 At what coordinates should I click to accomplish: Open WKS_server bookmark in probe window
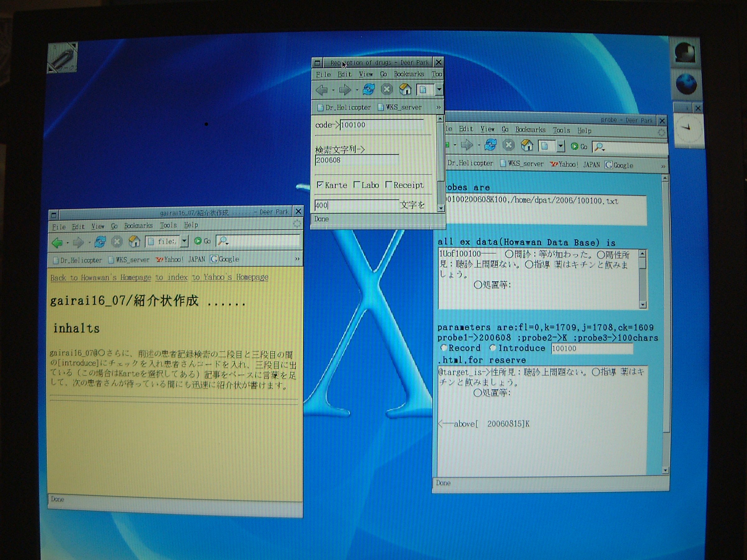point(522,164)
